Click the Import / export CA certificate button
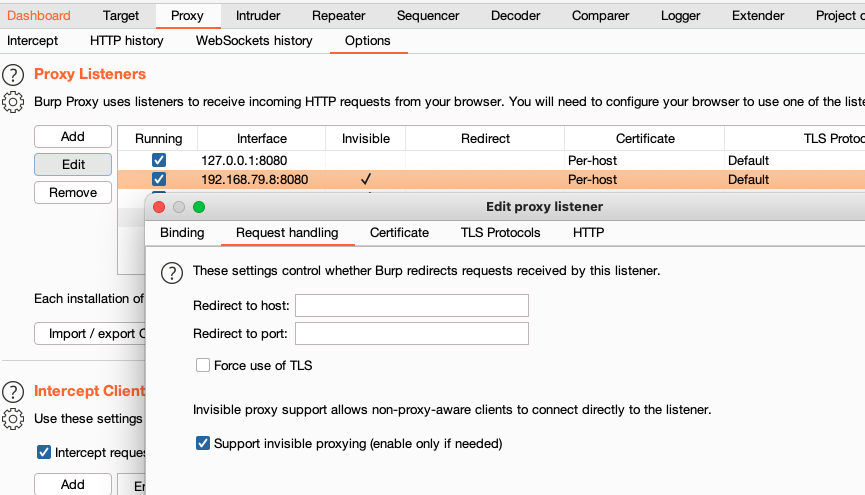Screen dimensions: 865x495 (90, 334)
